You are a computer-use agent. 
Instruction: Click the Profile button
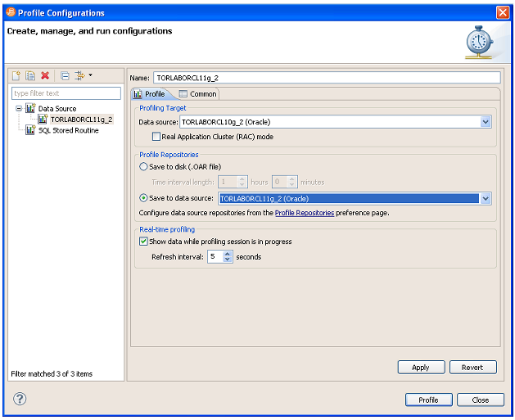coord(428,400)
